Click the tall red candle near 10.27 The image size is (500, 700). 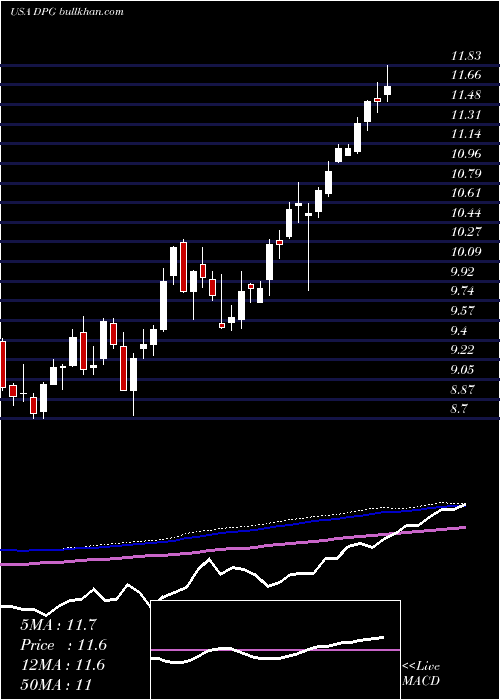click(183, 267)
